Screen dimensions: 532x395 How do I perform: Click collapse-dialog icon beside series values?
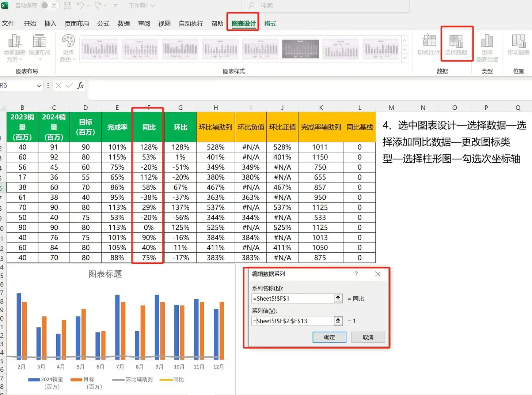tap(338, 321)
